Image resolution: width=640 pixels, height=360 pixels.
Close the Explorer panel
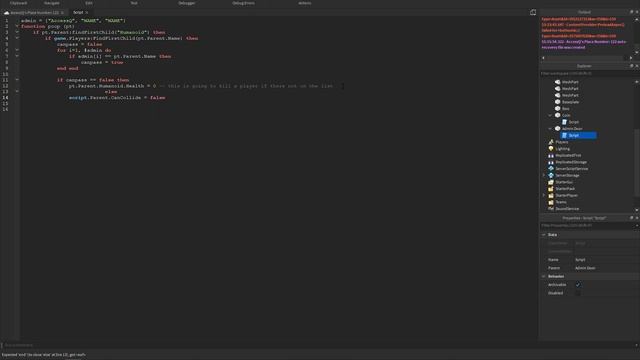click(x=637, y=66)
